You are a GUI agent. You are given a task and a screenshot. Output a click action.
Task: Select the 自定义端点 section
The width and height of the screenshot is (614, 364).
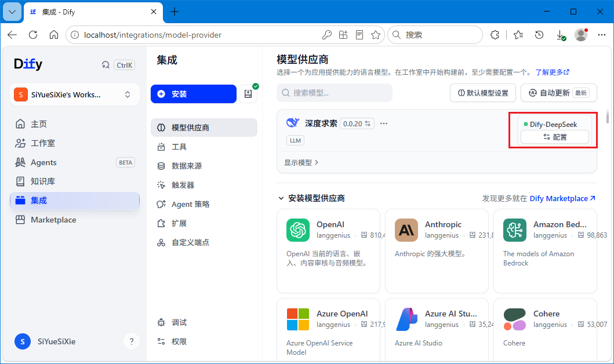pos(204,242)
